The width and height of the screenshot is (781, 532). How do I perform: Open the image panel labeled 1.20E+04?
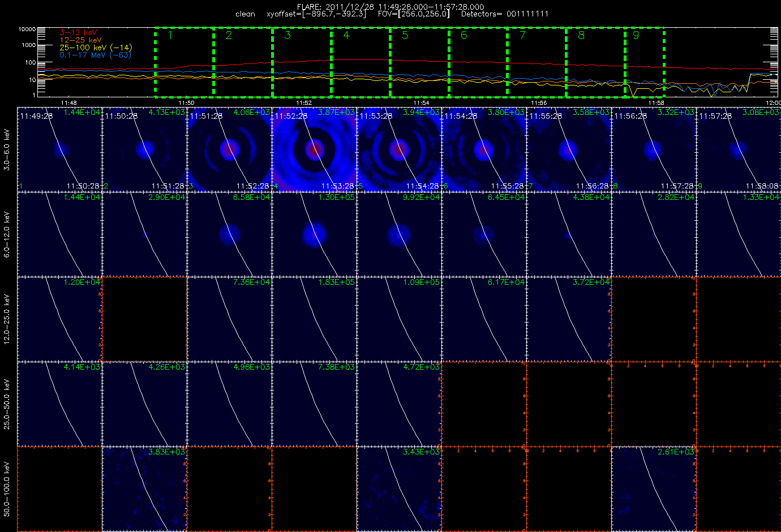59,319
